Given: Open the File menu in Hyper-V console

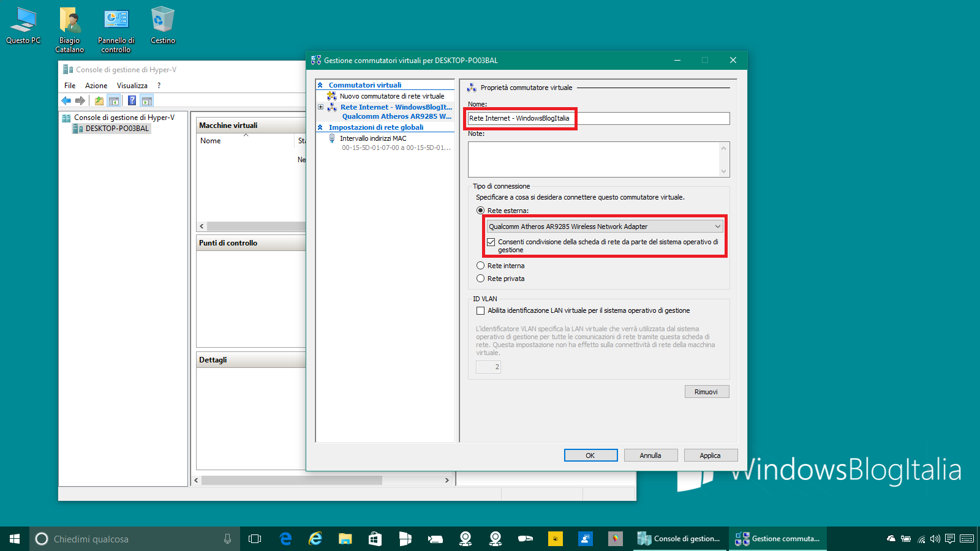Looking at the screenshot, I should point(70,86).
